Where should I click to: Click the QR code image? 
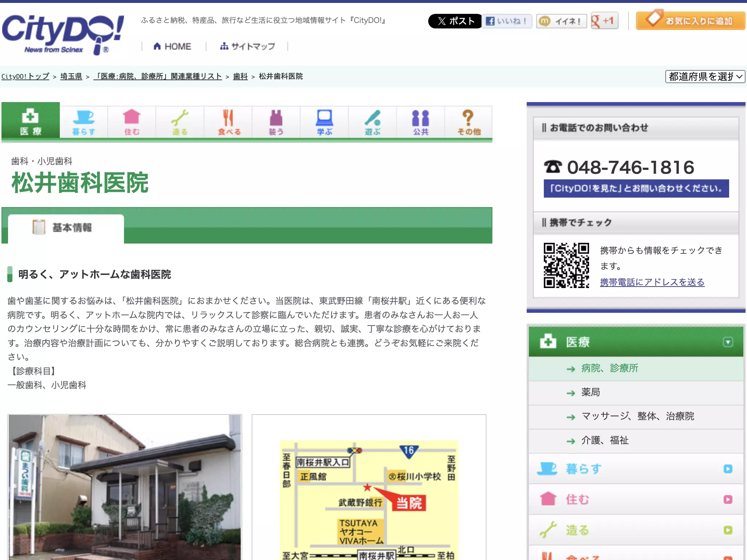point(566,265)
